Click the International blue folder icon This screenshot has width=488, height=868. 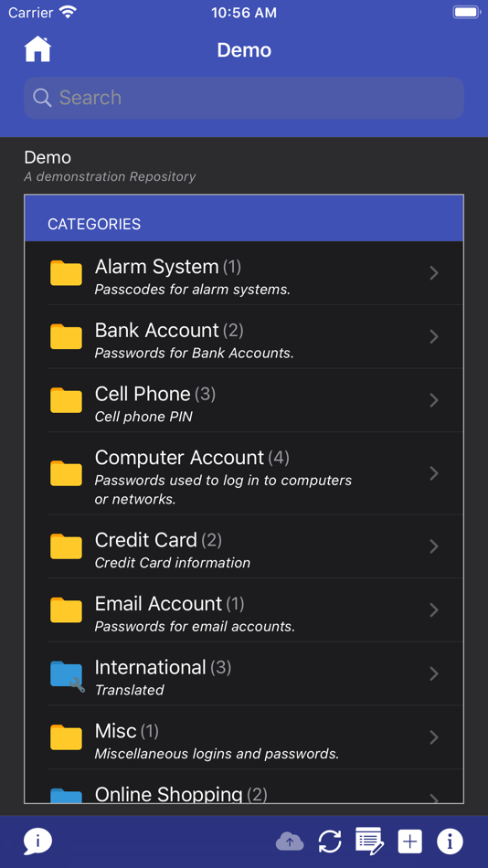point(67,675)
